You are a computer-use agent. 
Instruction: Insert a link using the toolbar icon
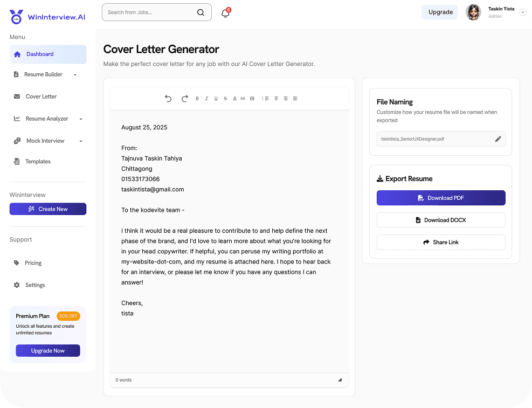(x=243, y=99)
